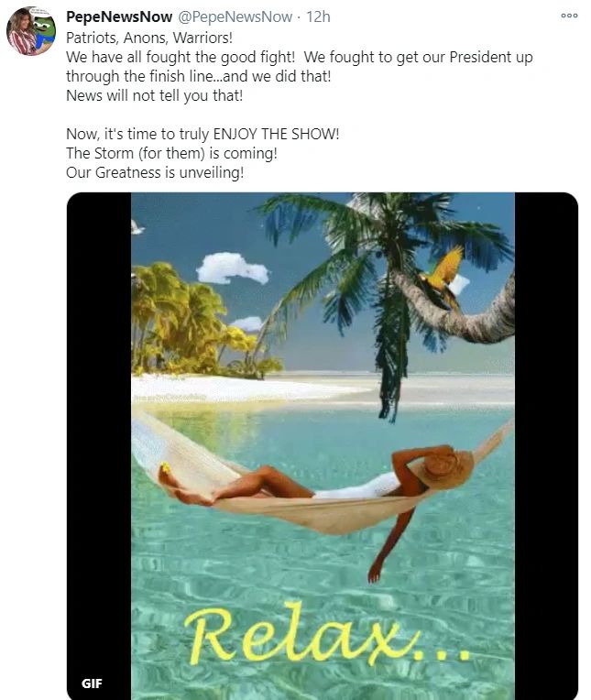Click the 'The Storm (for them) is coming!' line
Screen dimensions: 591x700
[x=172, y=153]
